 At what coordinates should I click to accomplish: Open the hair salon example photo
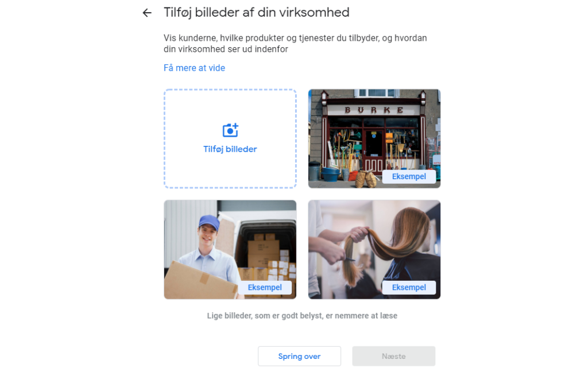point(374,249)
